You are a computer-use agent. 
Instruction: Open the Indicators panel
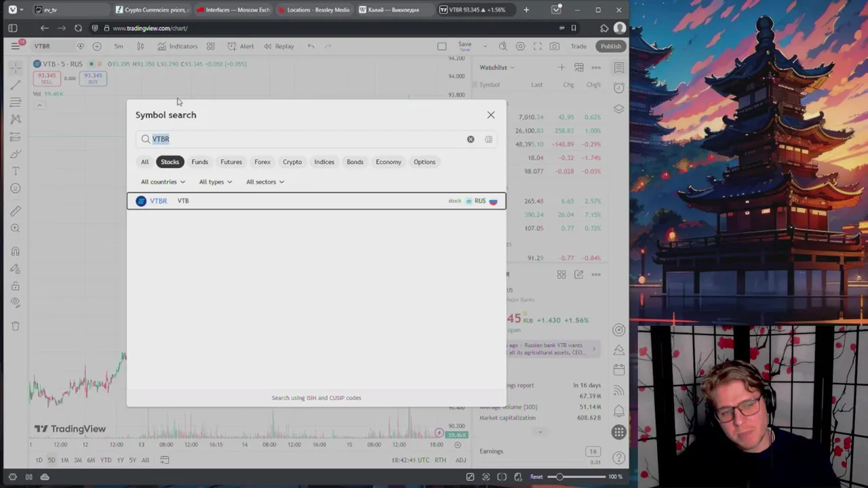tap(178, 46)
